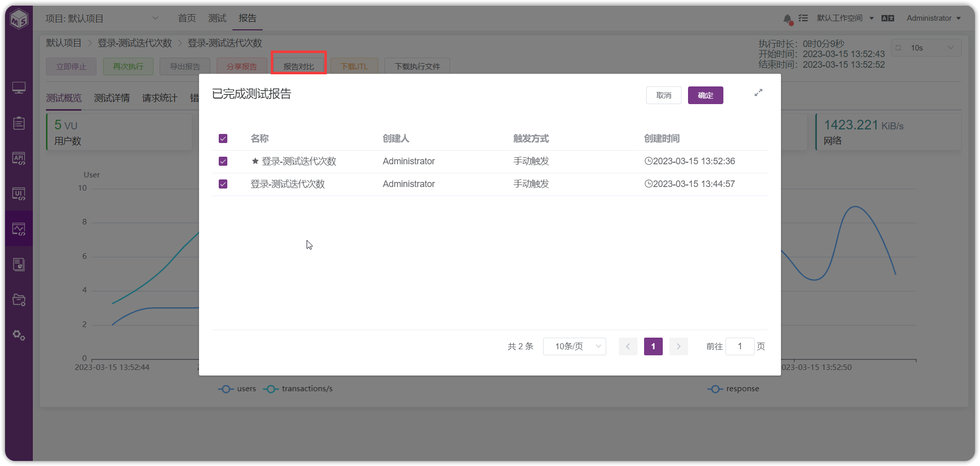Open the 默认工作空间 workspace dropdown

click(845, 18)
